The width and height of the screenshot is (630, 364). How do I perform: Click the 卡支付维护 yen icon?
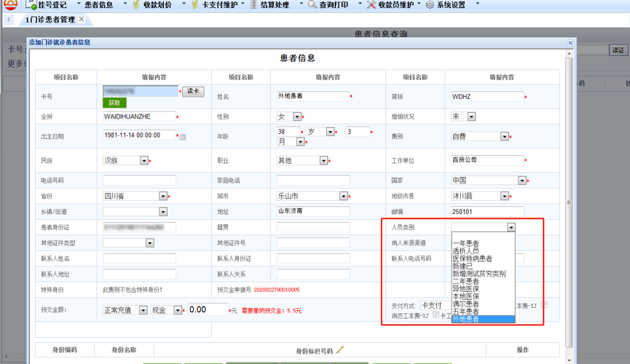click(x=195, y=4)
